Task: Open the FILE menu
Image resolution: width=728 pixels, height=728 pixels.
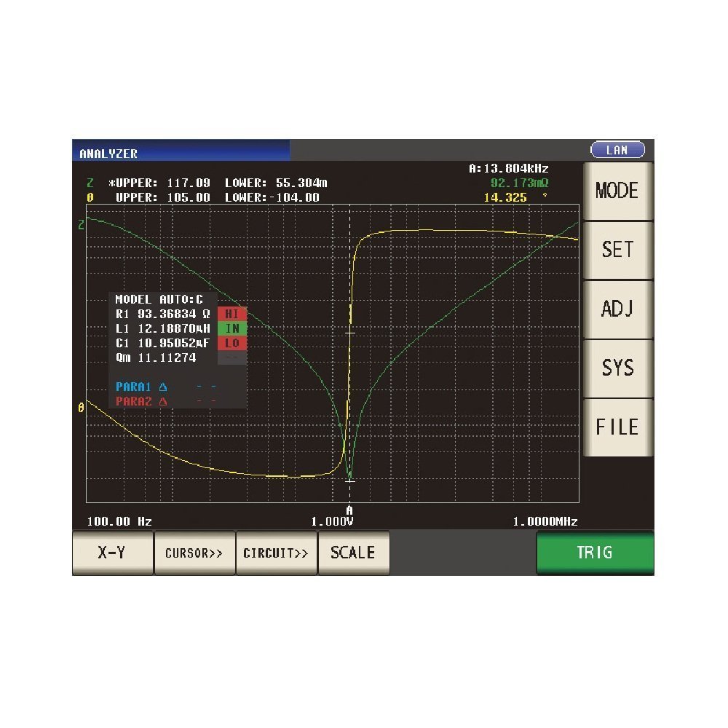Action: [x=617, y=427]
